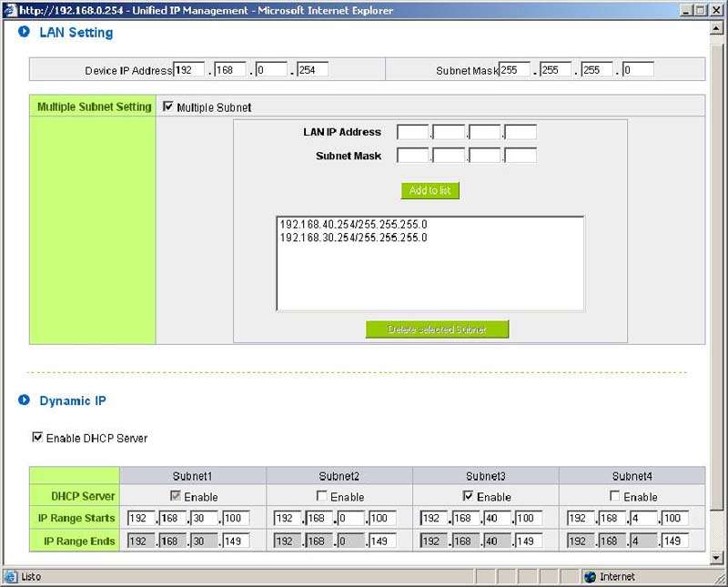Click the Internet Explorer page icon in title bar
The height and width of the screenshot is (587, 728).
9,10
